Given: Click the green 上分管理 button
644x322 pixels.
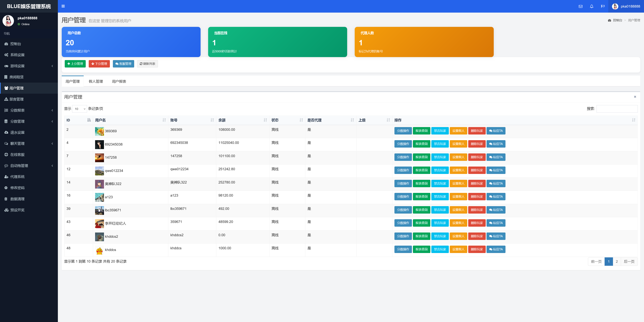Looking at the screenshot, I should (x=75, y=64).
